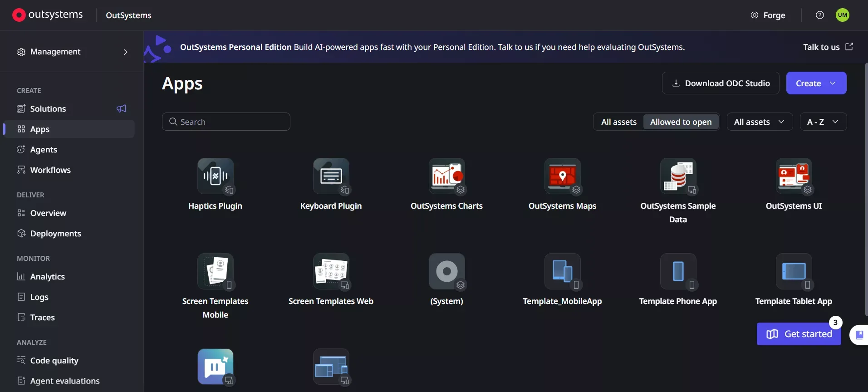The width and height of the screenshot is (868, 392).
Task: Open the Template_MobileApp app icon
Action: point(563,271)
